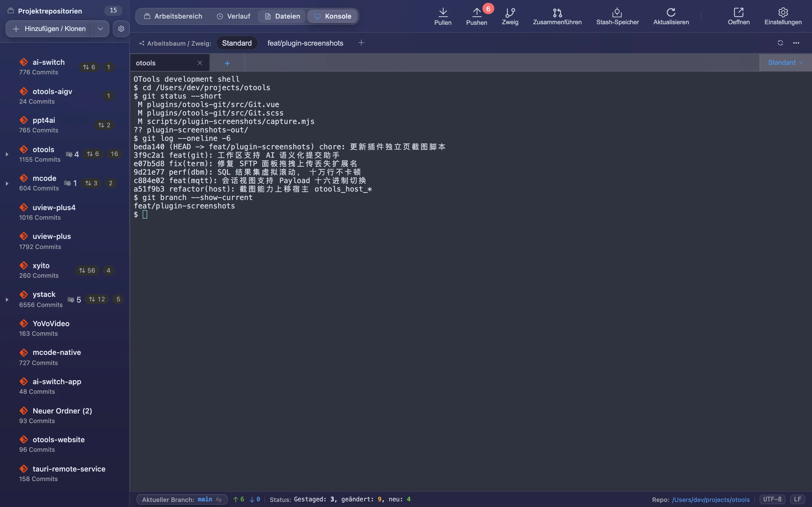Push commits with the Pushen icon
The height and width of the screenshot is (507, 812).
tap(476, 12)
